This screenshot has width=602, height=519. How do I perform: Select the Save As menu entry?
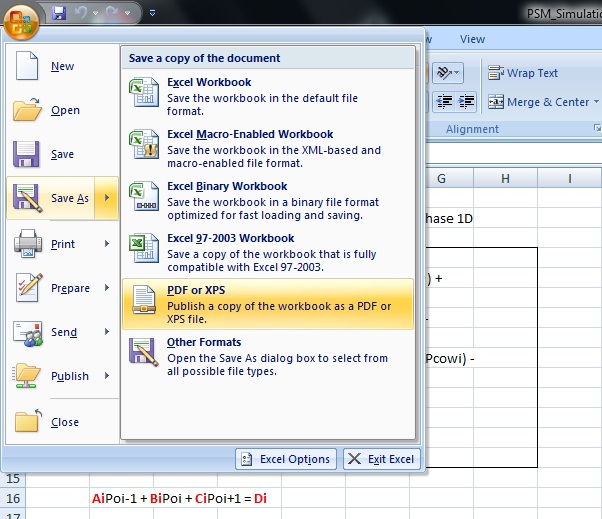coord(51,198)
